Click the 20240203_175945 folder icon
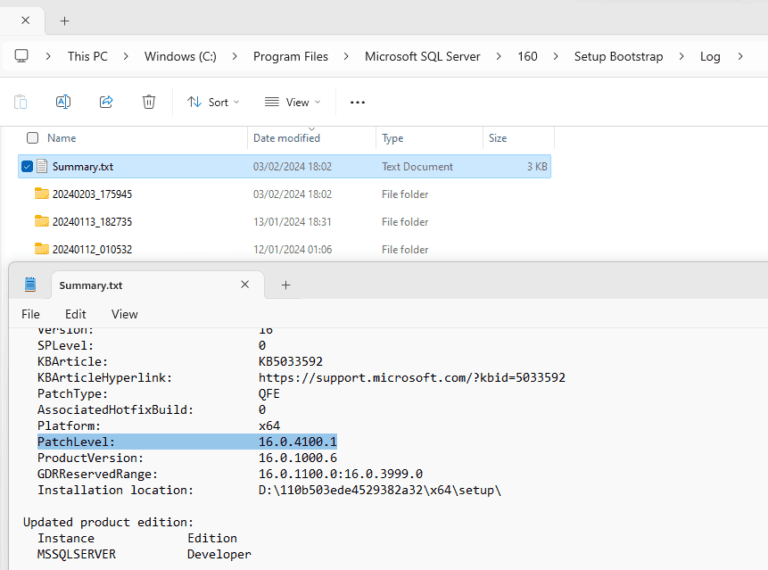 click(x=41, y=194)
